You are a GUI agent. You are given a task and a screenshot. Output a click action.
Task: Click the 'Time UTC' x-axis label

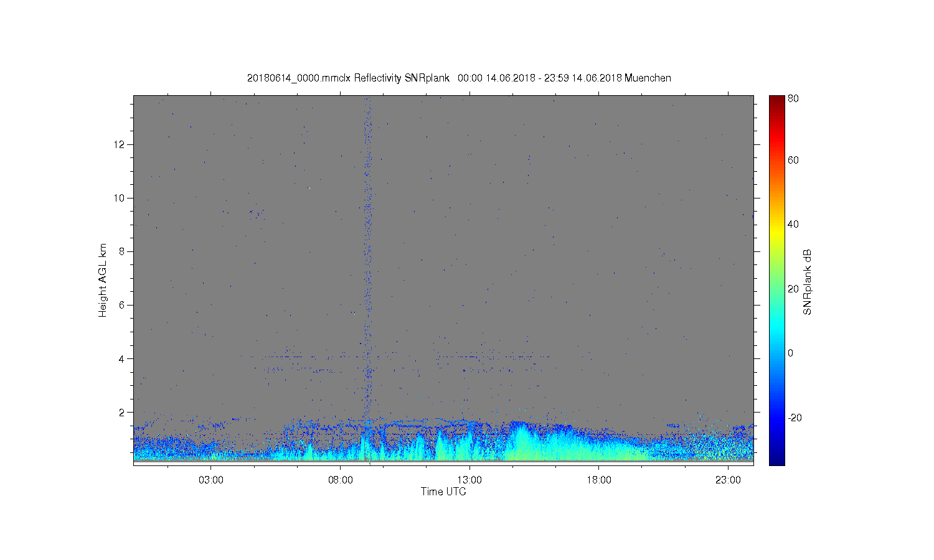pos(443,492)
